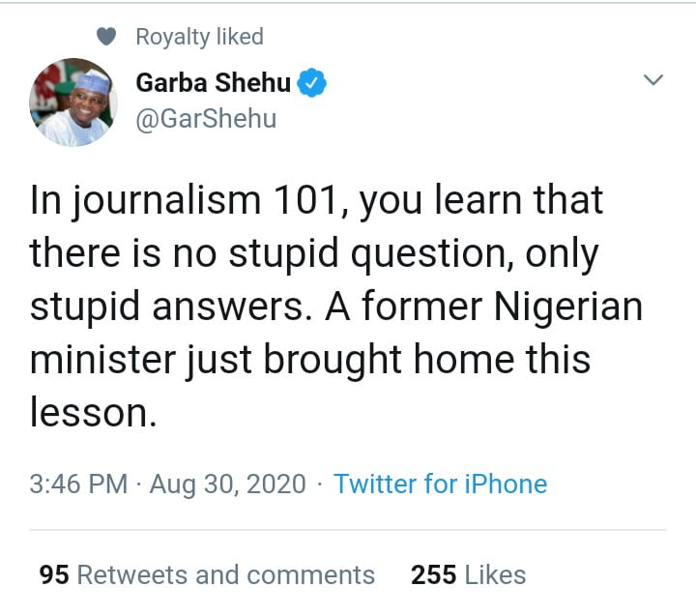Click the word lesson ending the tweet
The height and width of the screenshot is (616, 696).
click(92, 413)
